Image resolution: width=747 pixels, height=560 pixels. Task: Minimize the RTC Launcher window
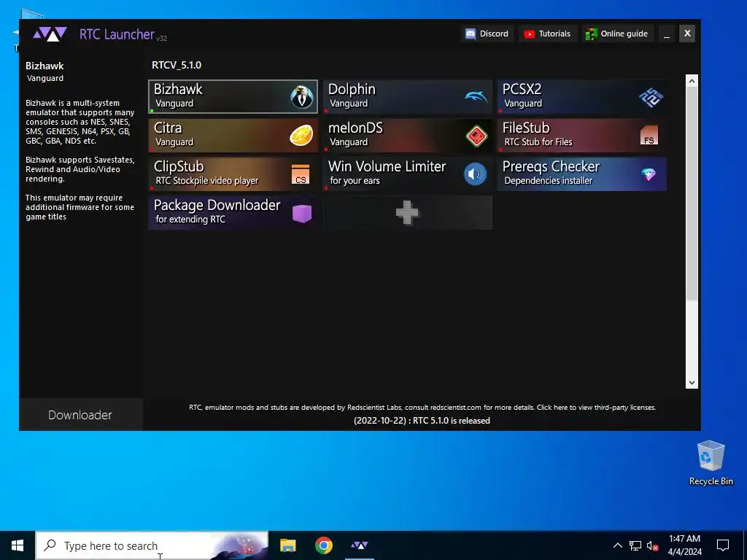click(667, 34)
